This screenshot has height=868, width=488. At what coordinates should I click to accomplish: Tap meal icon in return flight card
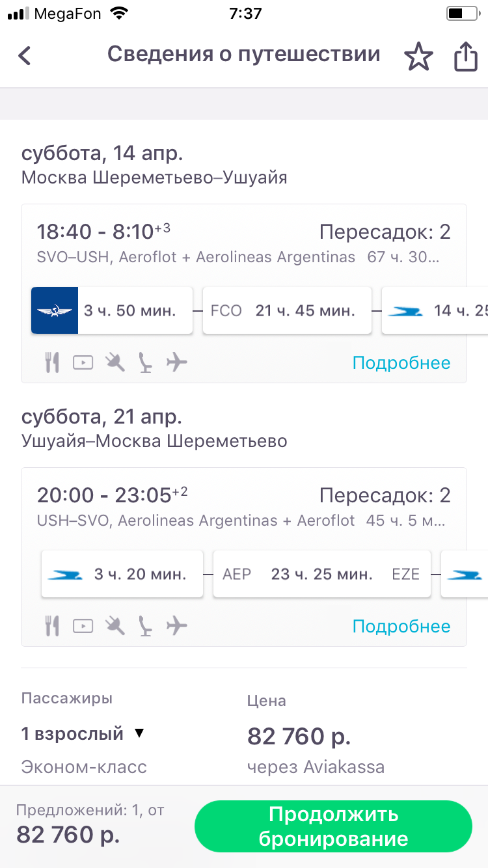pos(52,626)
